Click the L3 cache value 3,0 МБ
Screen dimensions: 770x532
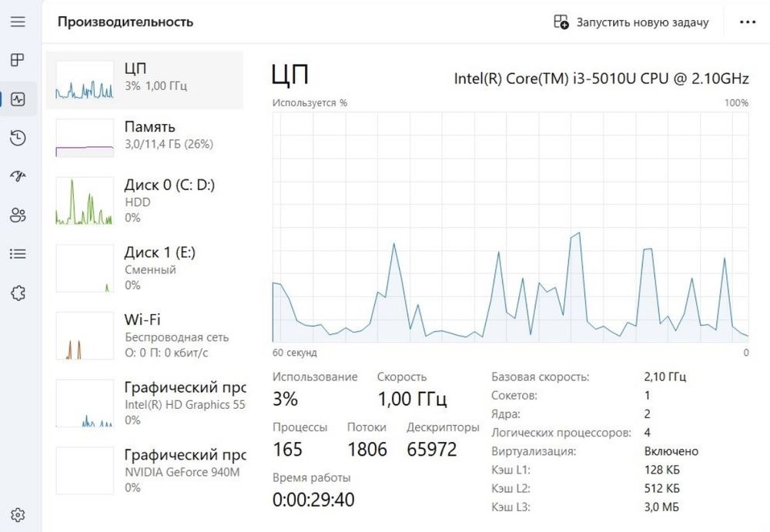tap(661, 507)
